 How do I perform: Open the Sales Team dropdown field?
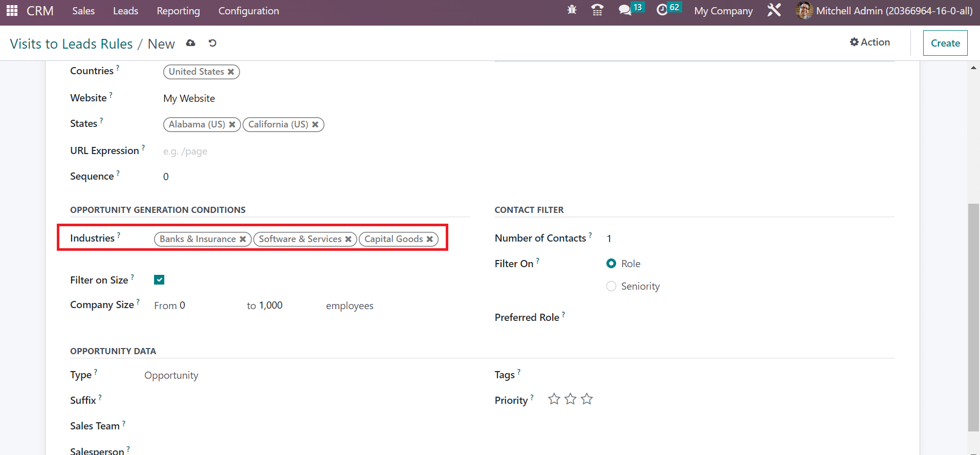point(307,426)
